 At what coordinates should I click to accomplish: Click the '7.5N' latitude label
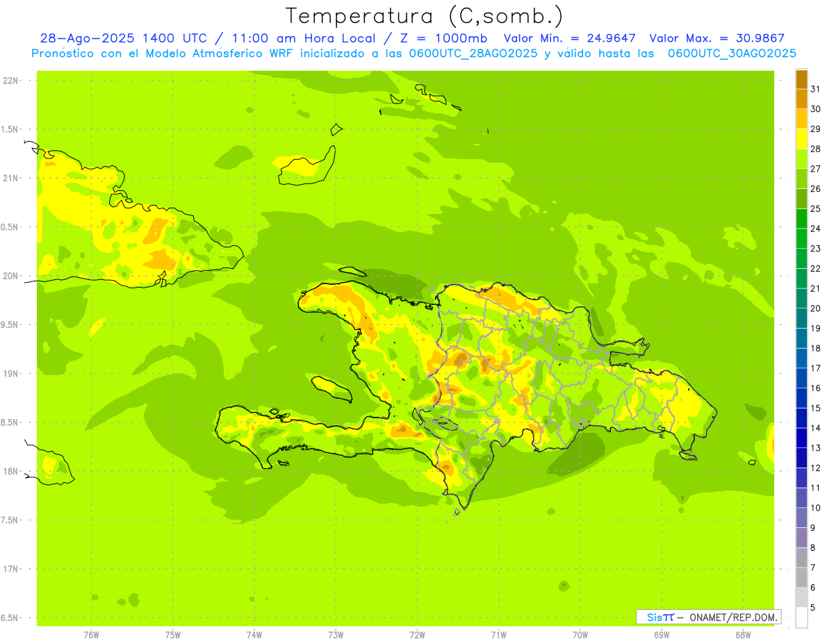pos(10,520)
